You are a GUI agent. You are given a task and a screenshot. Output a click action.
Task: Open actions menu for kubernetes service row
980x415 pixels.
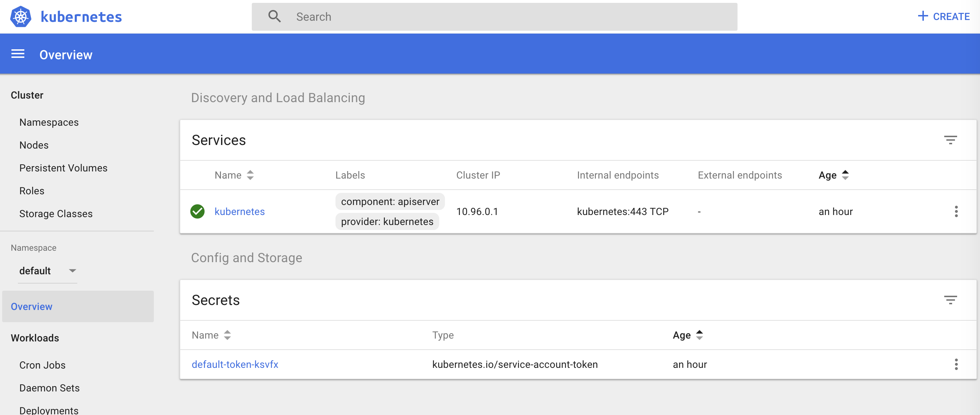pyautogui.click(x=956, y=211)
